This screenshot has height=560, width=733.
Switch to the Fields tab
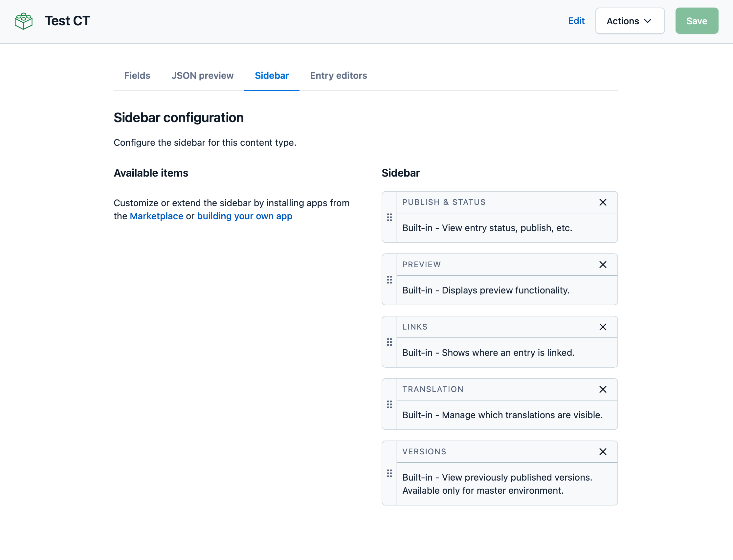pos(137,76)
